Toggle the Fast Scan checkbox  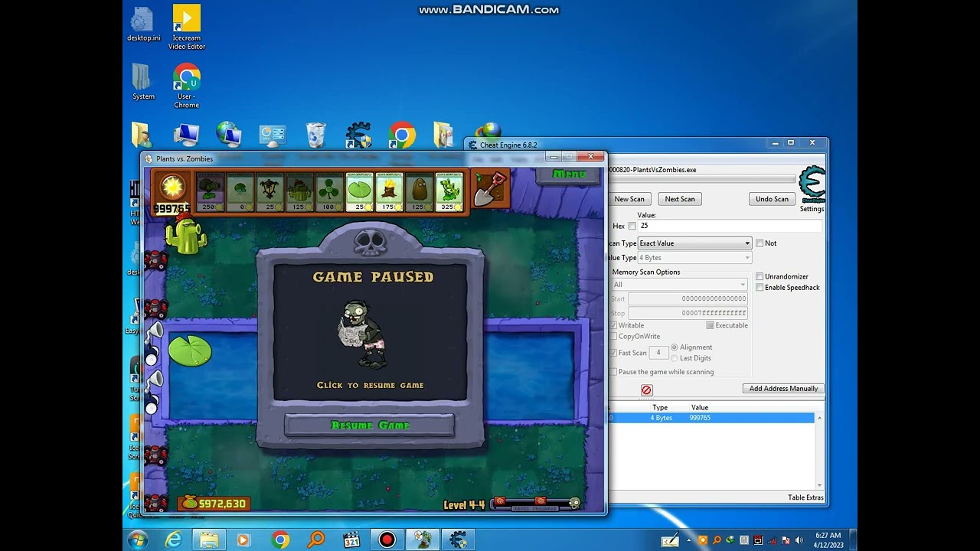tap(613, 353)
